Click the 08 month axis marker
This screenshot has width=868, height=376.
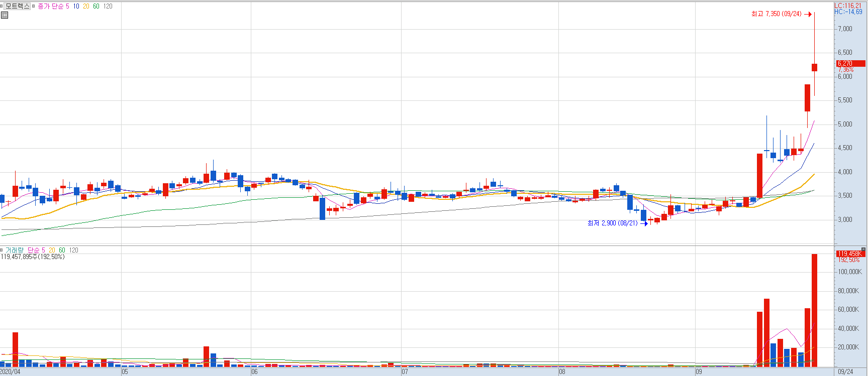coord(562,372)
